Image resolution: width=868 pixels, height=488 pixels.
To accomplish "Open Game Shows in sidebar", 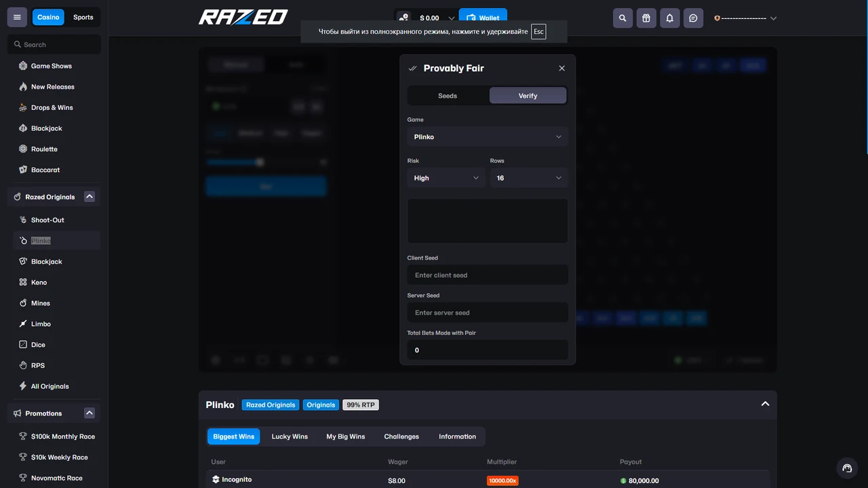I will (52, 66).
